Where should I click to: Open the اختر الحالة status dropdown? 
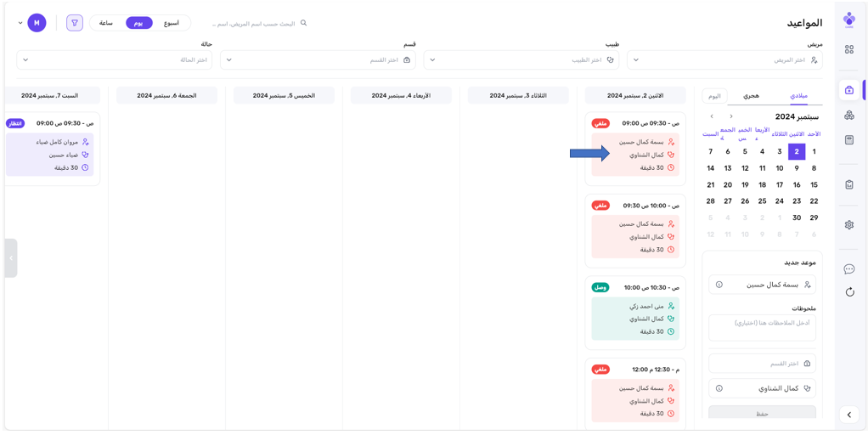pos(114,60)
